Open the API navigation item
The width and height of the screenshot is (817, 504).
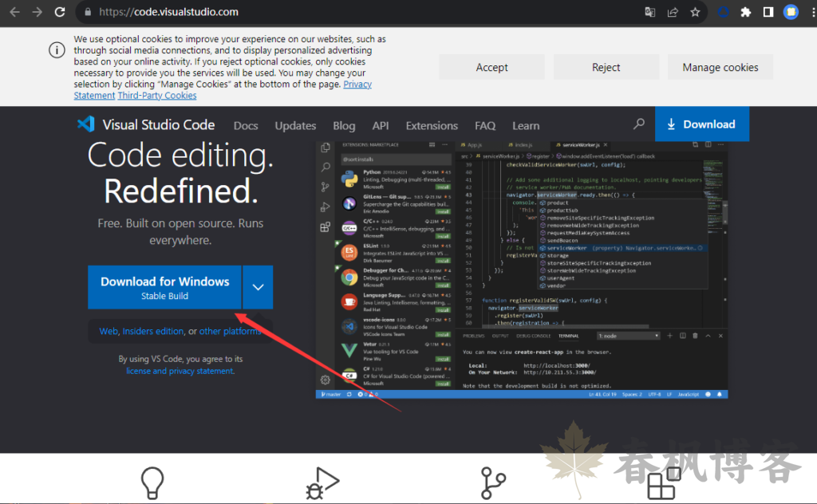point(381,125)
